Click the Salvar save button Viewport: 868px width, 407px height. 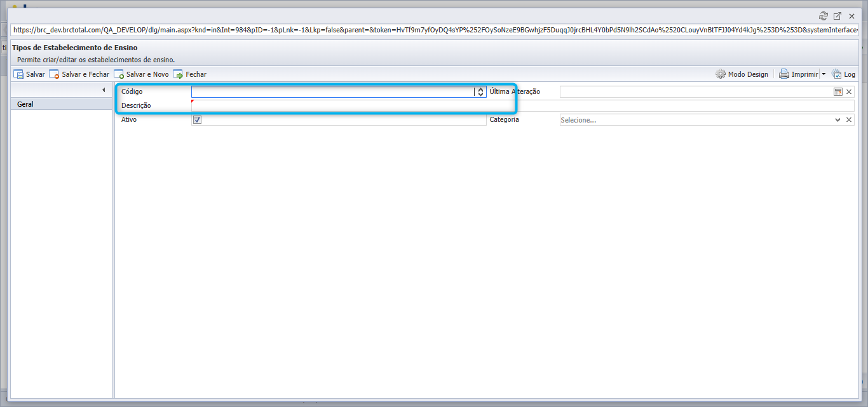coord(29,74)
